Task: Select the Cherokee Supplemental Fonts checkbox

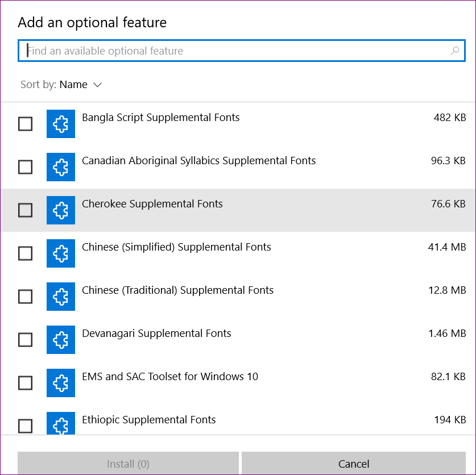Action: pyautogui.click(x=25, y=210)
